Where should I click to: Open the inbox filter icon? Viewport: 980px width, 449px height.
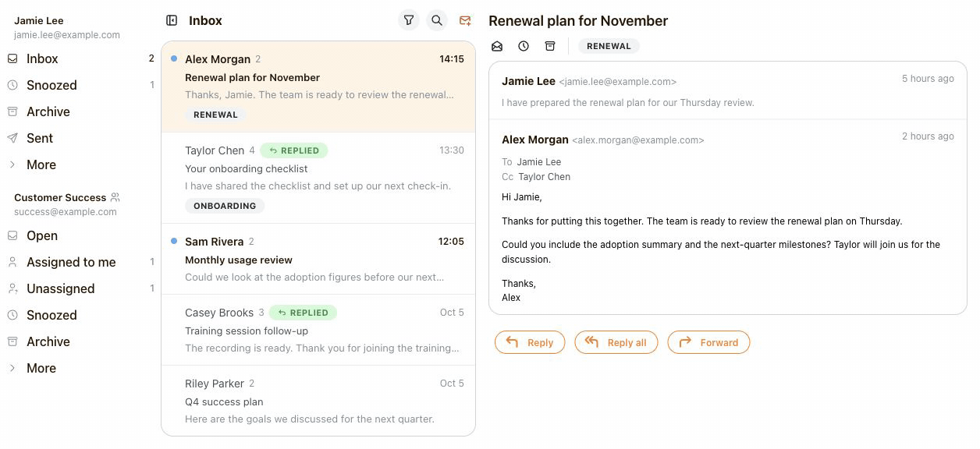[x=409, y=21]
